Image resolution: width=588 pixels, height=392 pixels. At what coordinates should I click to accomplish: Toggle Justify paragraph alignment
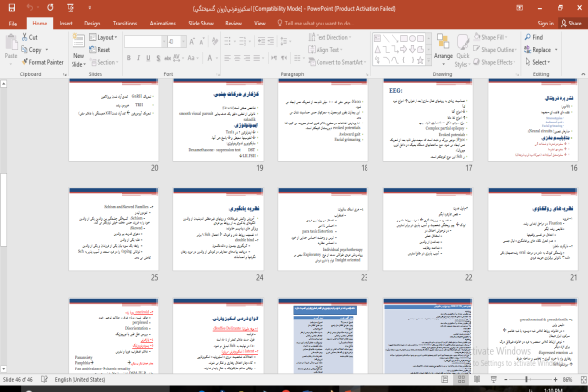click(257, 58)
